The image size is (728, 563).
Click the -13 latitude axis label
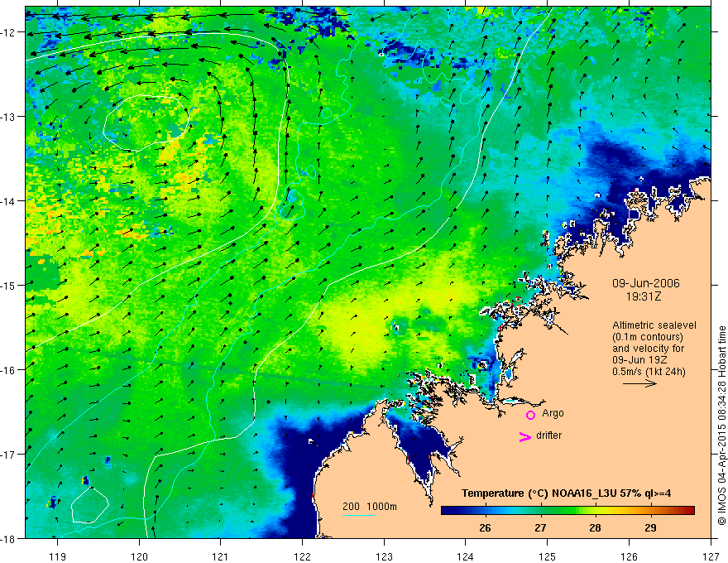[9, 116]
